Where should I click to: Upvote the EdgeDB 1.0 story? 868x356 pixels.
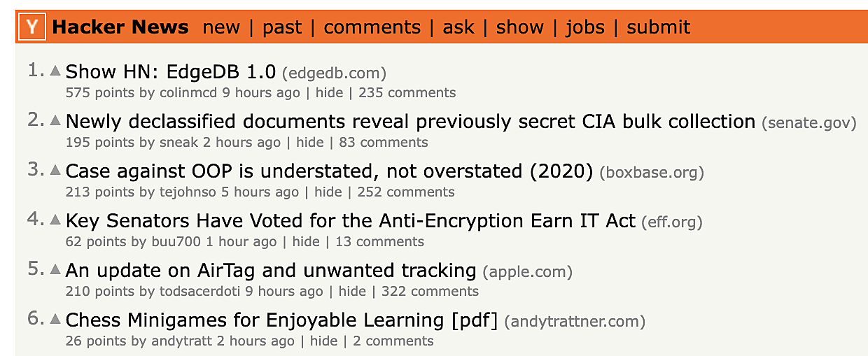(x=55, y=71)
